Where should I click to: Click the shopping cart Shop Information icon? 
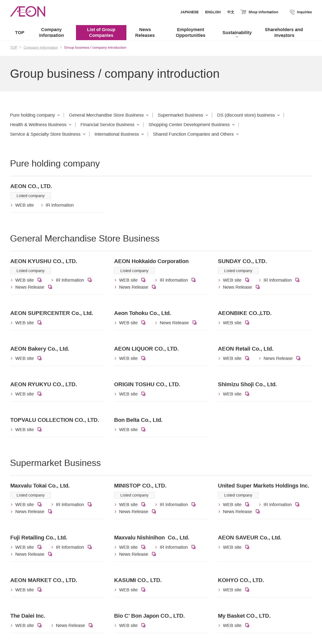click(x=243, y=12)
